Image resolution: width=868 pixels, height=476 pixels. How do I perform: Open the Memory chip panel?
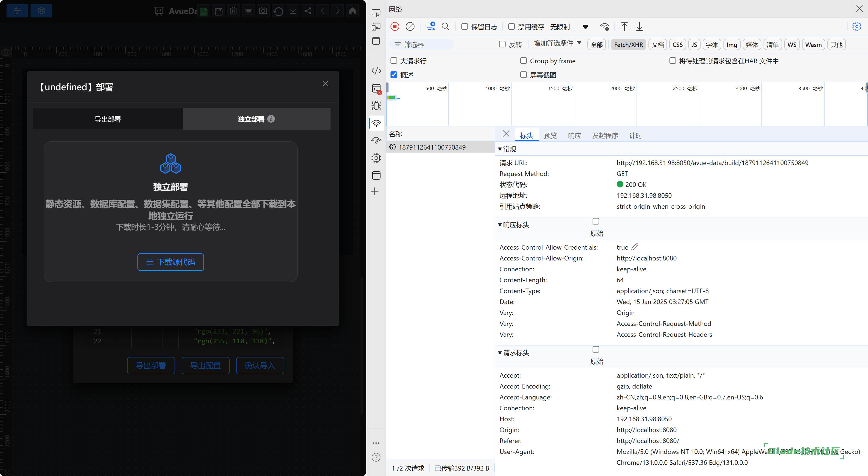tap(376, 158)
